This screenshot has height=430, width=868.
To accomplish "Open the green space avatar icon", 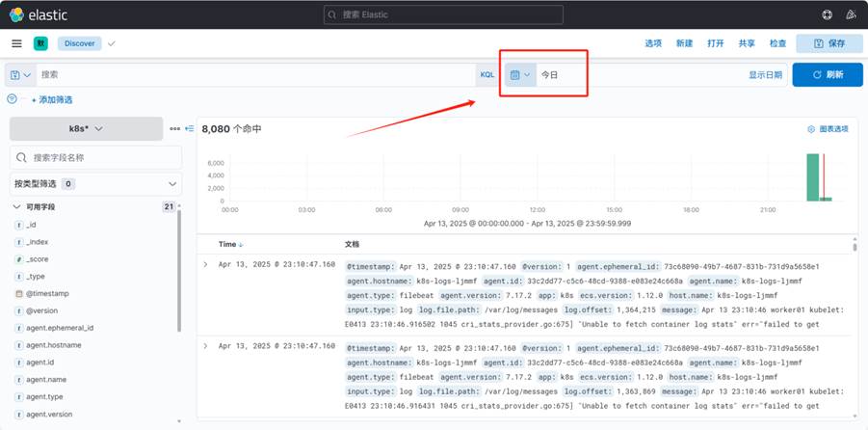I will [40, 43].
